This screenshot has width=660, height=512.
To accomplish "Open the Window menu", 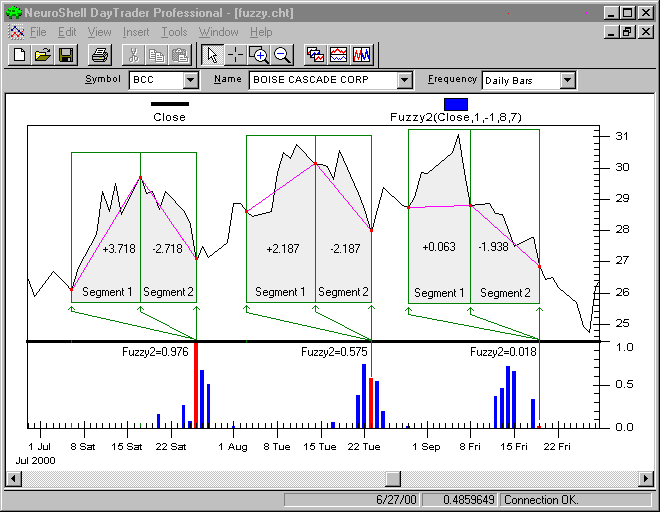I will coord(218,32).
